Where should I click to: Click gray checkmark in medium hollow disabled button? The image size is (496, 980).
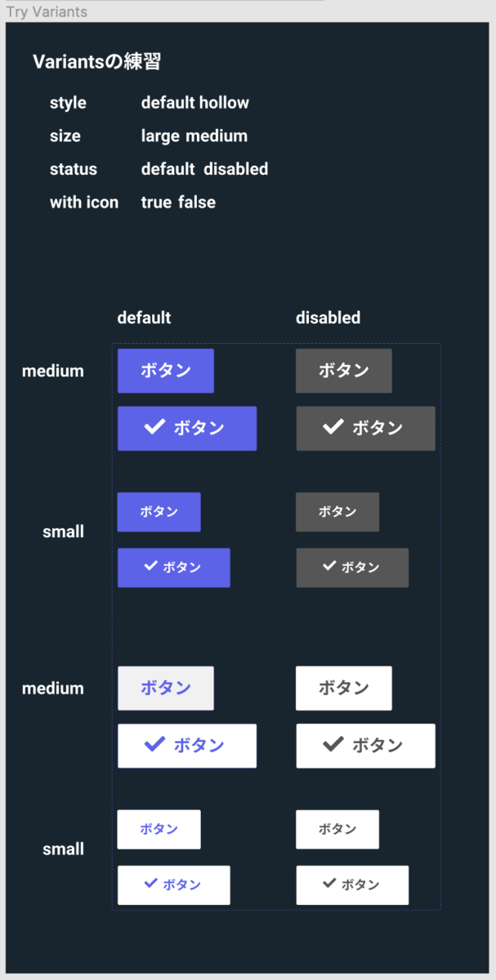click(333, 743)
